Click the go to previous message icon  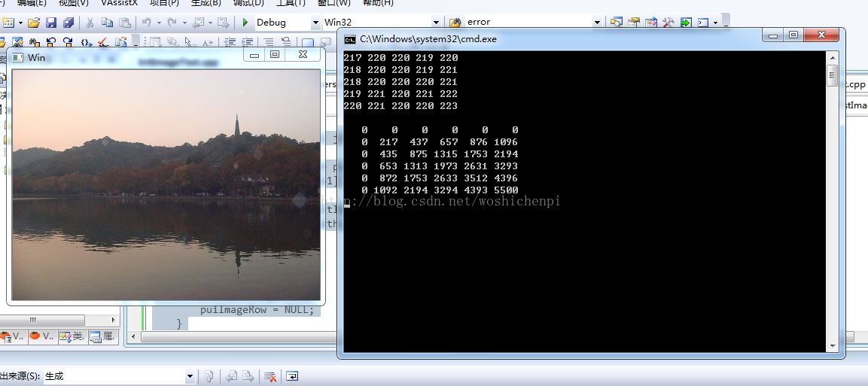click(x=231, y=377)
